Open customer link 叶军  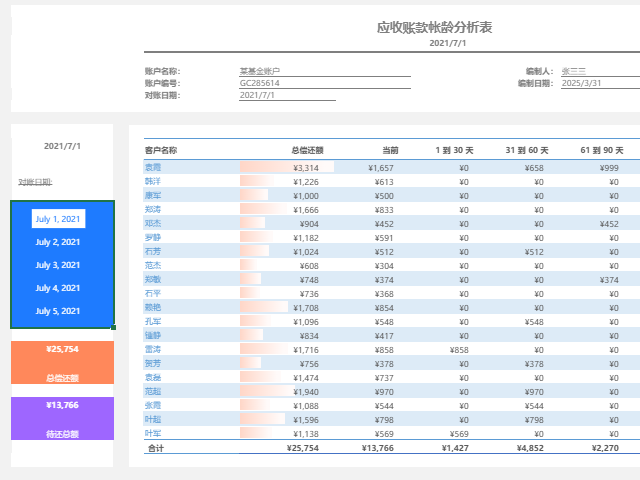[x=153, y=433]
